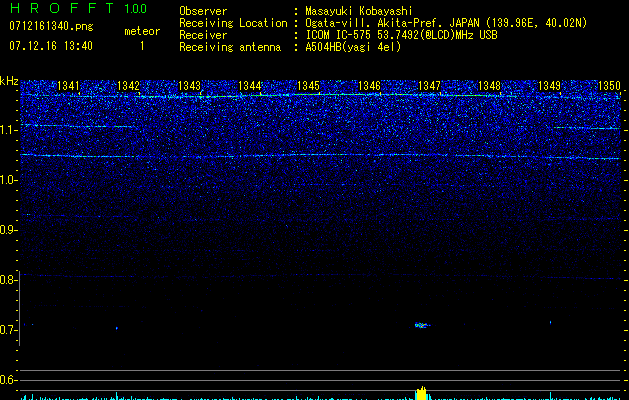Click the 1343 time marker
The width and height of the screenshot is (629, 400).
[189, 86]
